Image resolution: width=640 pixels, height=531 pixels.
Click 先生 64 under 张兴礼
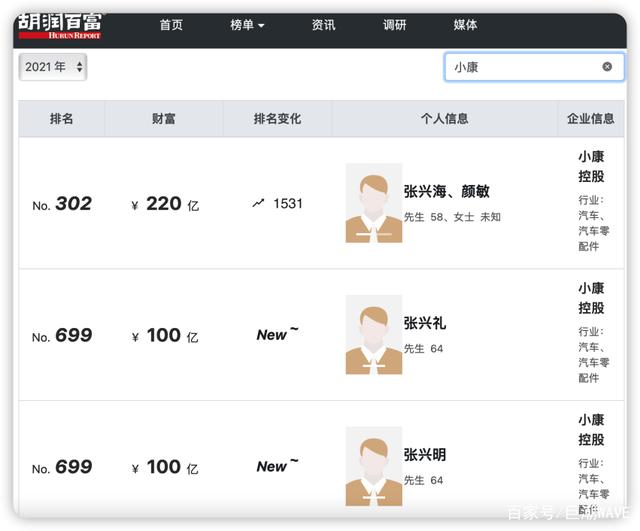pos(423,349)
